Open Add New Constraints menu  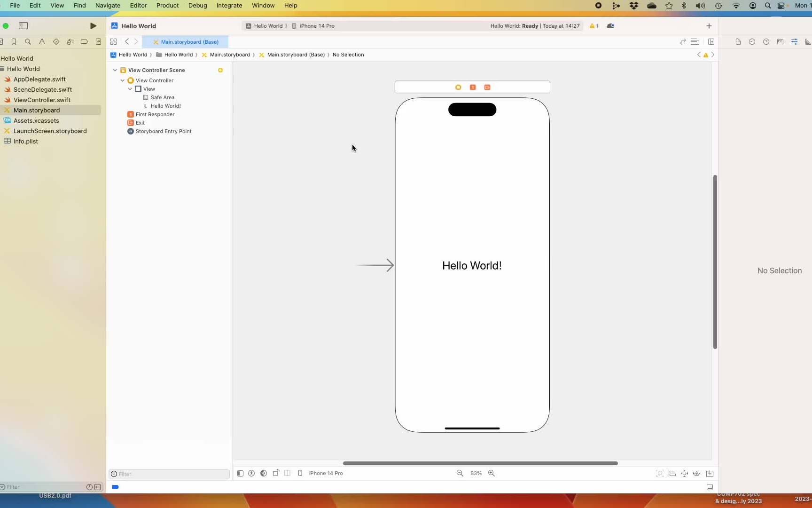pyautogui.click(x=684, y=473)
